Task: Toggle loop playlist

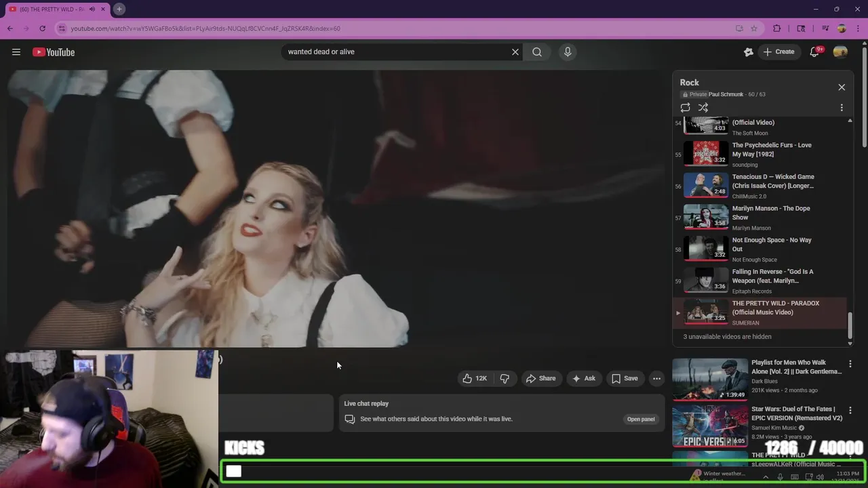Action: (685, 108)
